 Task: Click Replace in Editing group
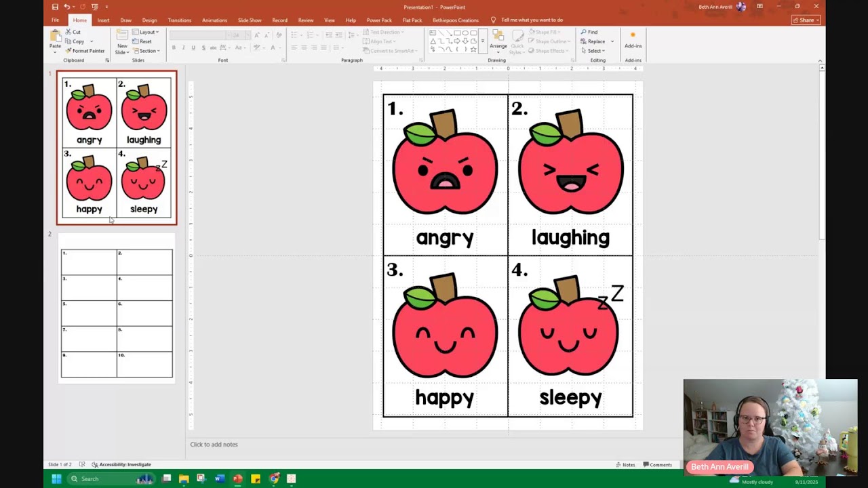click(593, 41)
